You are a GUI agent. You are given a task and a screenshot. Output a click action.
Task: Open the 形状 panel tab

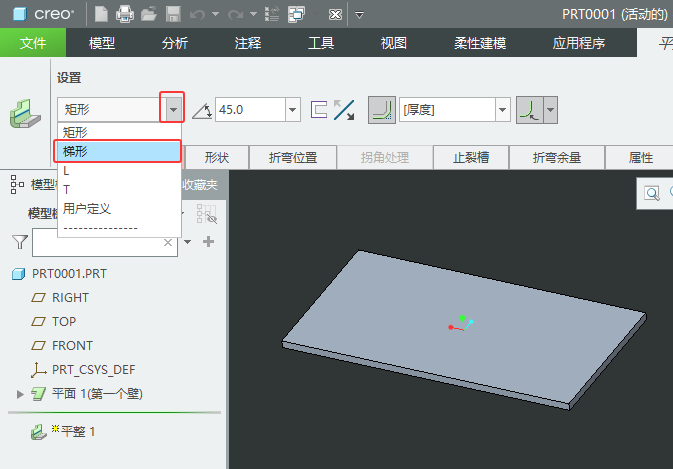217,157
